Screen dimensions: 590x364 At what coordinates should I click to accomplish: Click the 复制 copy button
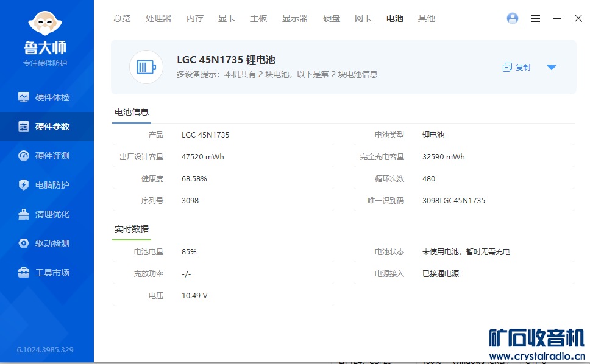516,67
